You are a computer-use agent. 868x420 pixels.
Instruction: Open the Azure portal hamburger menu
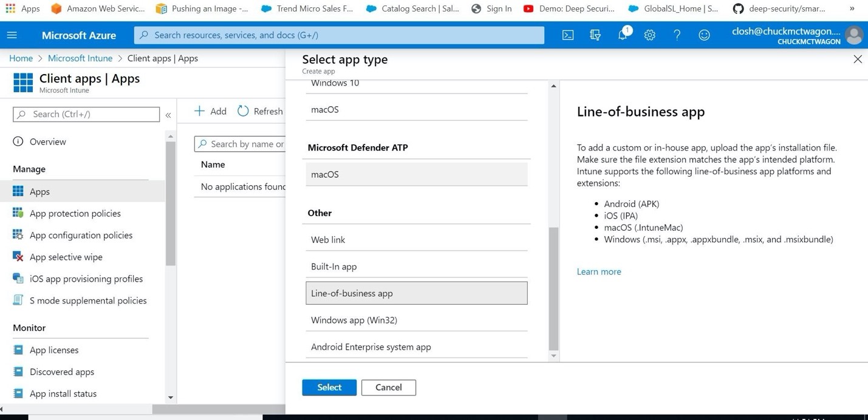[x=12, y=35]
